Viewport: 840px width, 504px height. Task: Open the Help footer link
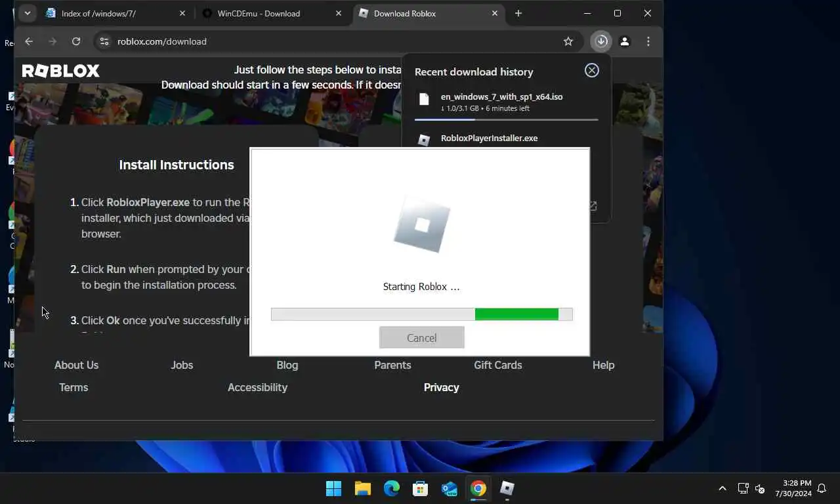(x=603, y=365)
